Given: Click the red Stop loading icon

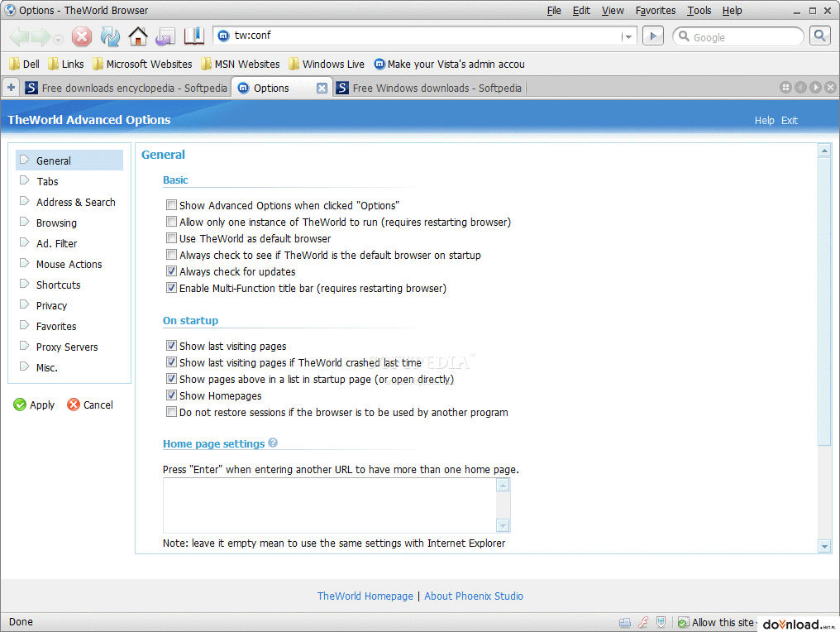Looking at the screenshot, I should 81,36.
